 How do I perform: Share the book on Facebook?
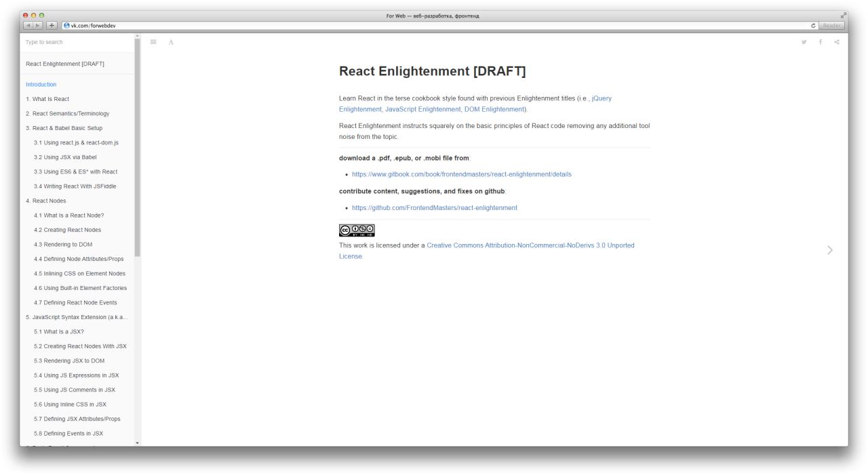[x=821, y=42]
